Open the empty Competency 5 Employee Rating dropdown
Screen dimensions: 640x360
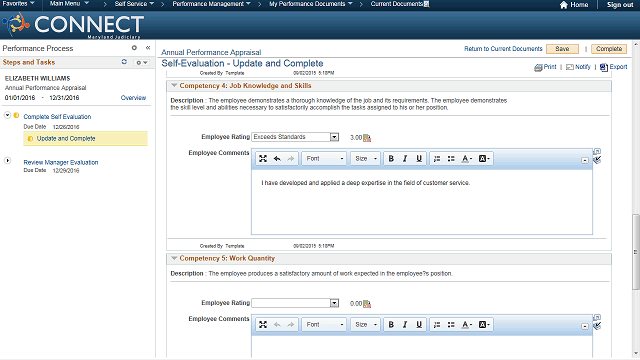tap(295, 303)
